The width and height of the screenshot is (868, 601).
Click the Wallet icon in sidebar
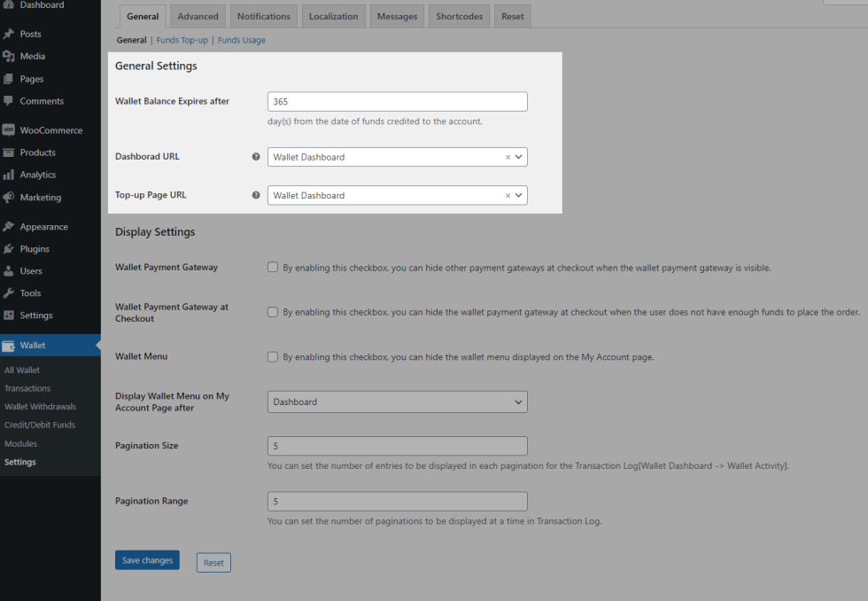(x=9, y=346)
